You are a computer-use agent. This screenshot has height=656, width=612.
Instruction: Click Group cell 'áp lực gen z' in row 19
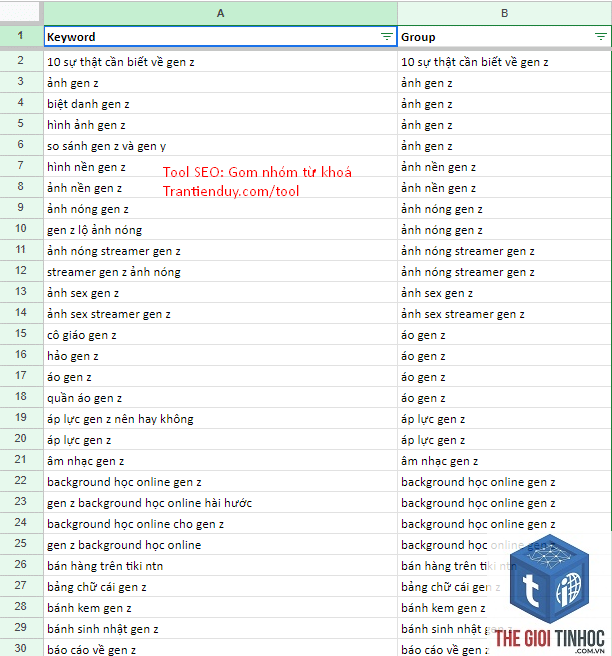coord(504,418)
